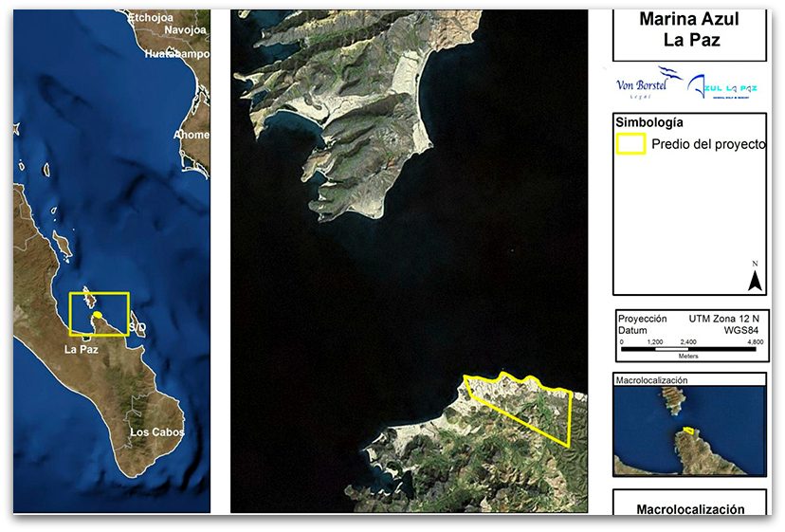This screenshot has height=532, width=785.
Task: Click the 'Marina Azul La Paz' title
Action: tap(688, 31)
